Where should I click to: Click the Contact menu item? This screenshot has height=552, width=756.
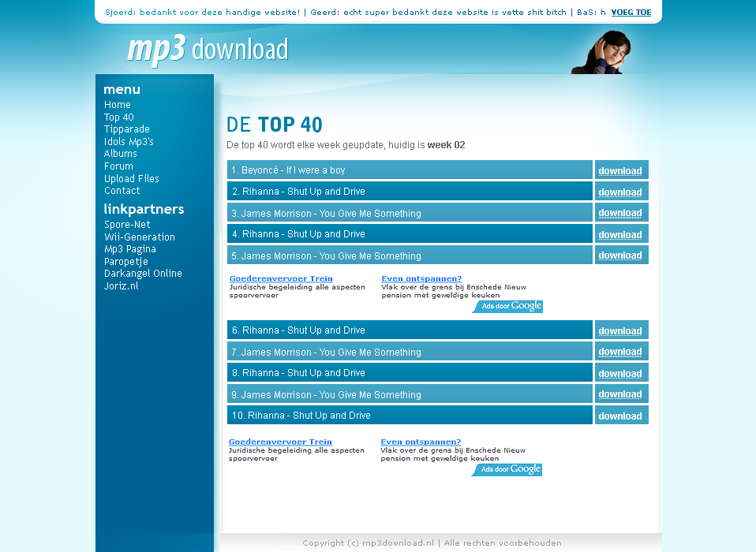click(x=122, y=191)
